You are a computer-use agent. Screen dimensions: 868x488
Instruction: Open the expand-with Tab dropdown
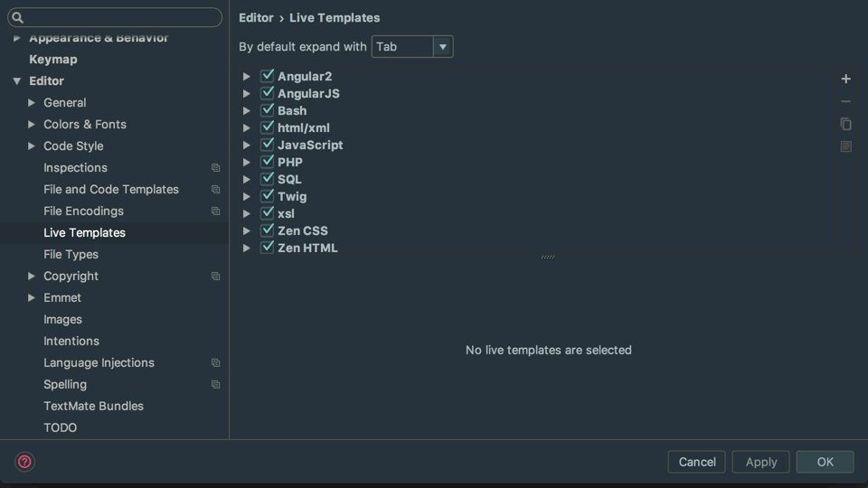412,46
